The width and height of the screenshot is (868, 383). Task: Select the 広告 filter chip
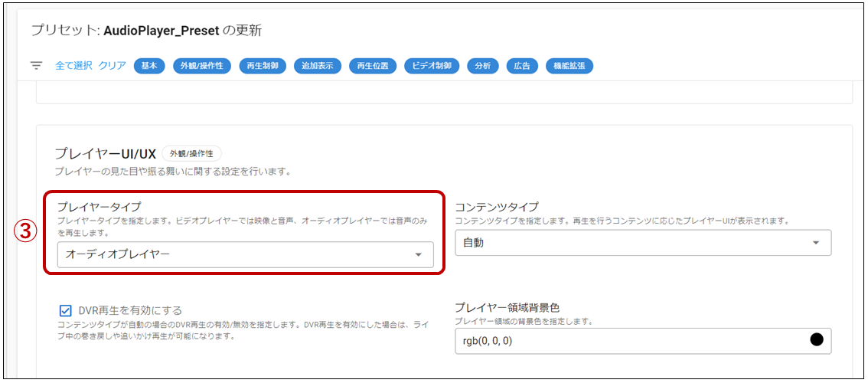point(522,66)
